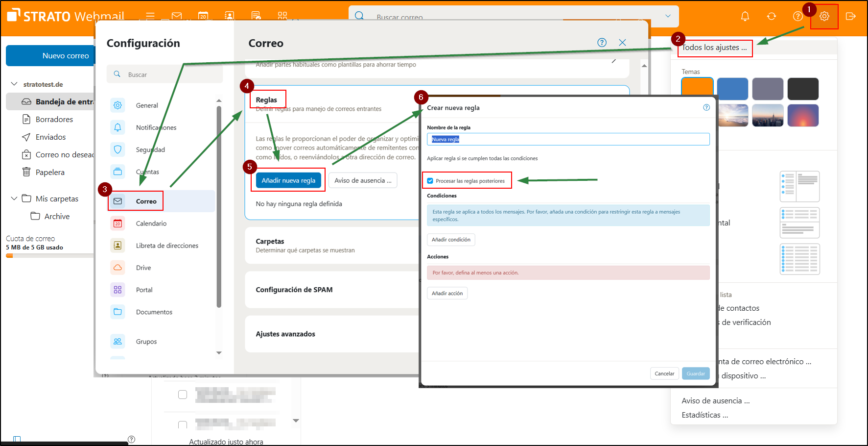Click the logout icon in the header
Screen dimensions: 868x446
(x=850, y=17)
